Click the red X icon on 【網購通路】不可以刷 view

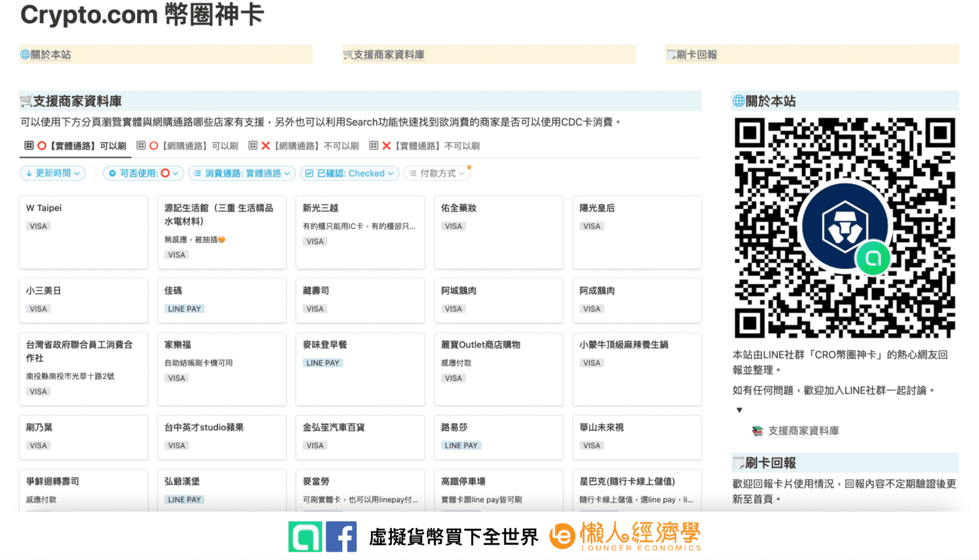point(265,145)
